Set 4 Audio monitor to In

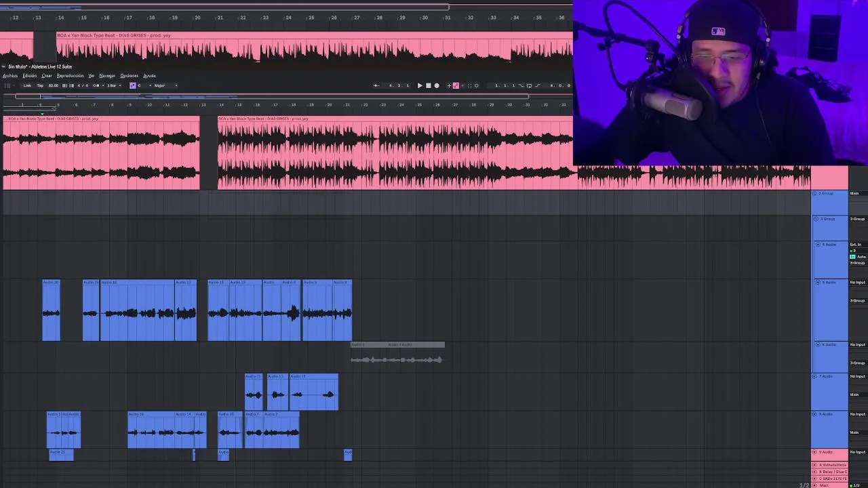click(x=852, y=257)
